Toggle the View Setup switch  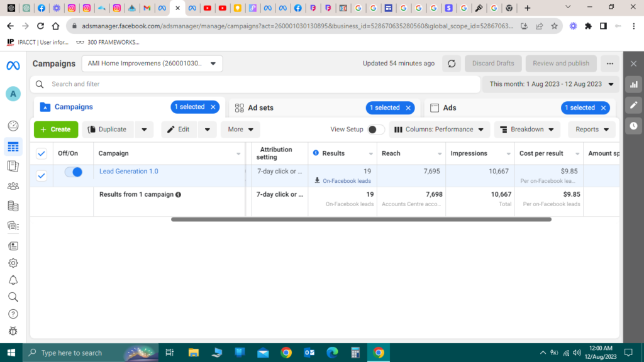(x=375, y=129)
